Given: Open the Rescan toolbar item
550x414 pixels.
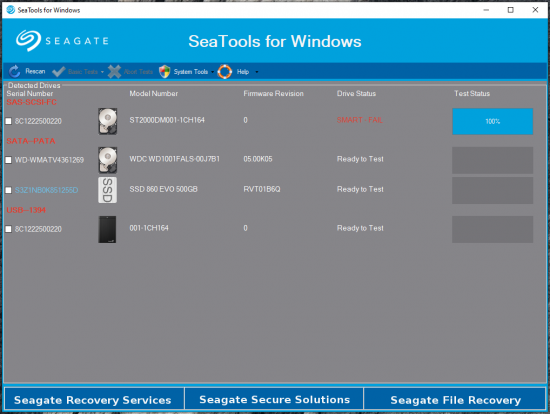Looking at the screenshot, I should (x=35, y=72).
